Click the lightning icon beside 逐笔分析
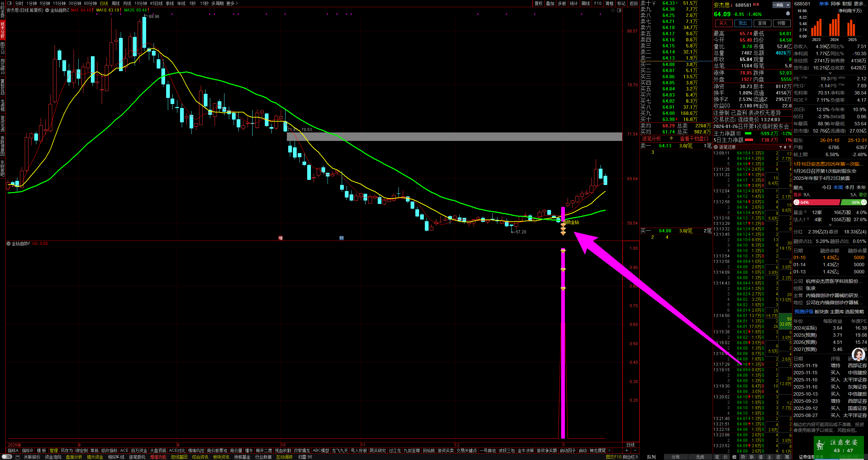The image size is (868, 460). coord(671,139)
